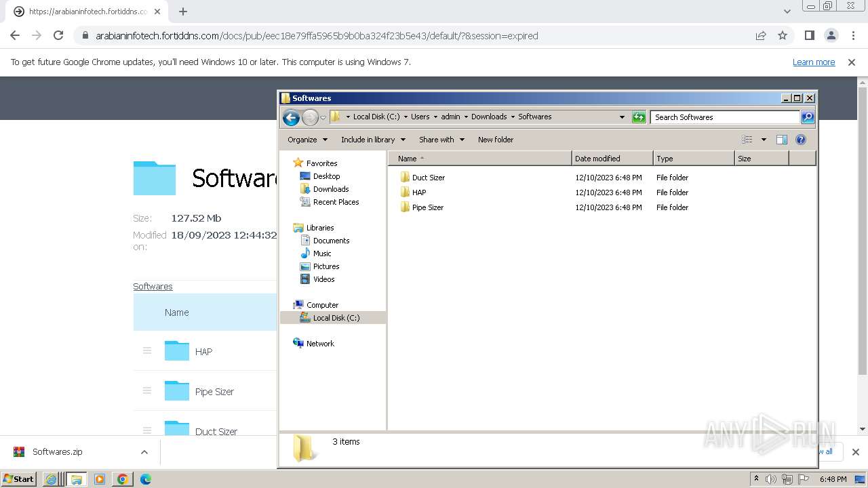Open Pipe Sizer folder on the webpage
Viewport: 868px width, 488px height.
click(214, 392)
